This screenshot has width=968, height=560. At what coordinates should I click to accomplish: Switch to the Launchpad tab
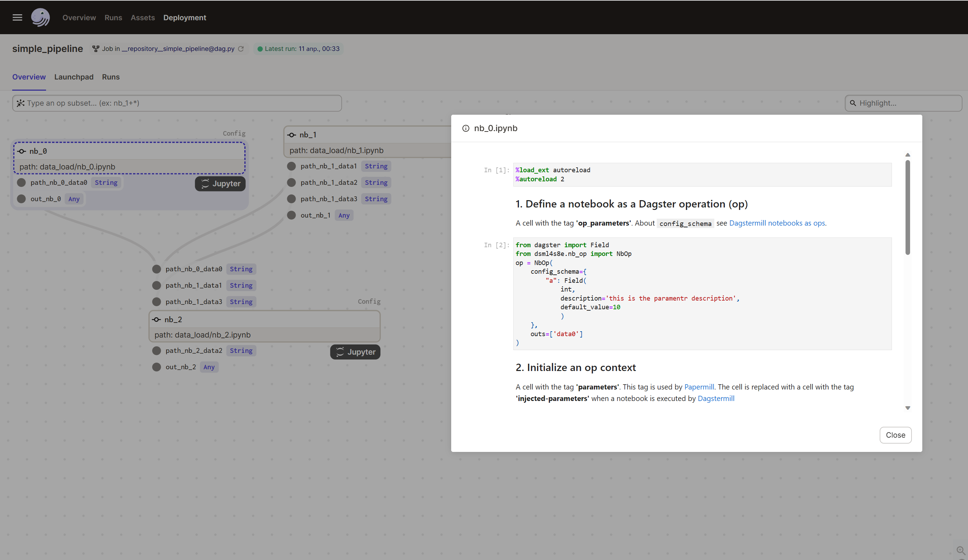point(74,77)
